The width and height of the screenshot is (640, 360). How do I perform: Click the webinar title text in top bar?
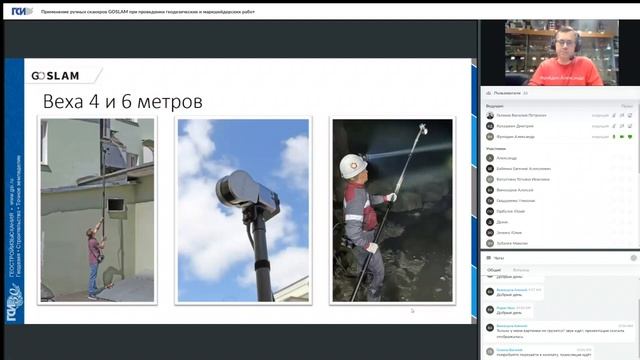(148, 12)
